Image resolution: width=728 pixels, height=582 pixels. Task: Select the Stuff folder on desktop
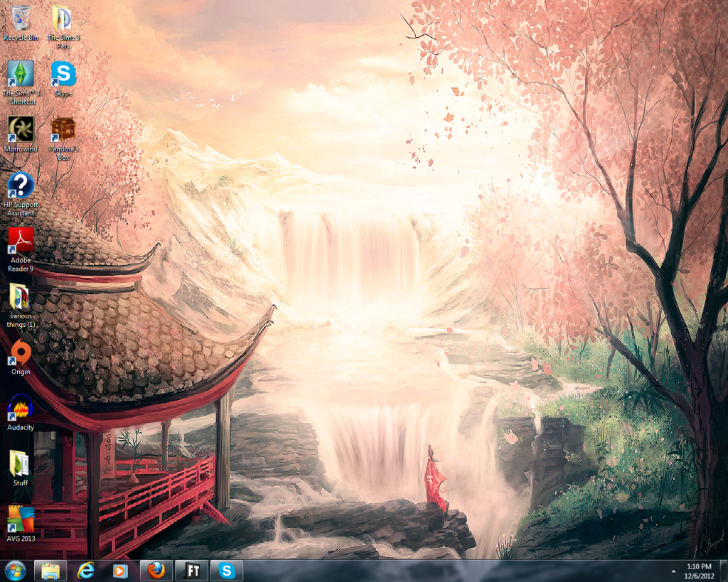pos(21,463)
